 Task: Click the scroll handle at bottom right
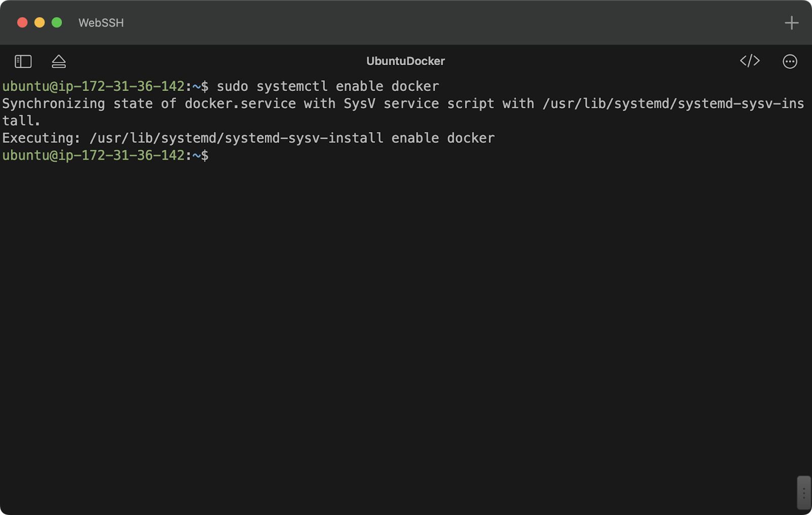point(804,493)
